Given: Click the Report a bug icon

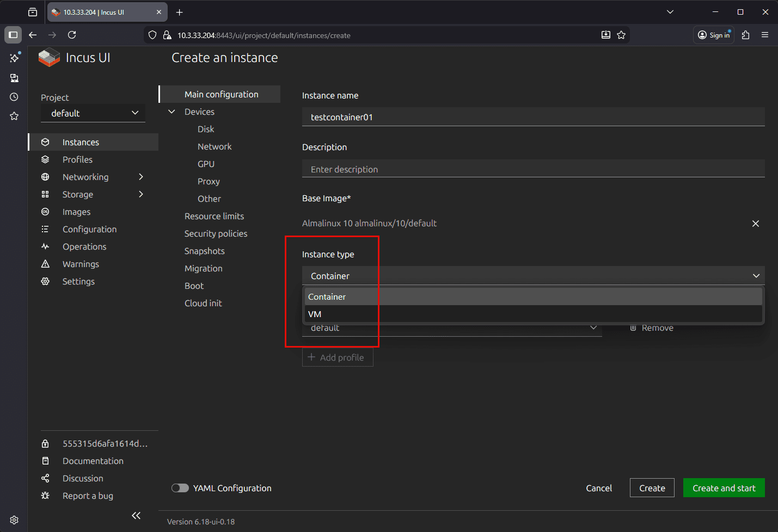Looking at the screenshot, I should pyautogui.click(x=46, y=496).
